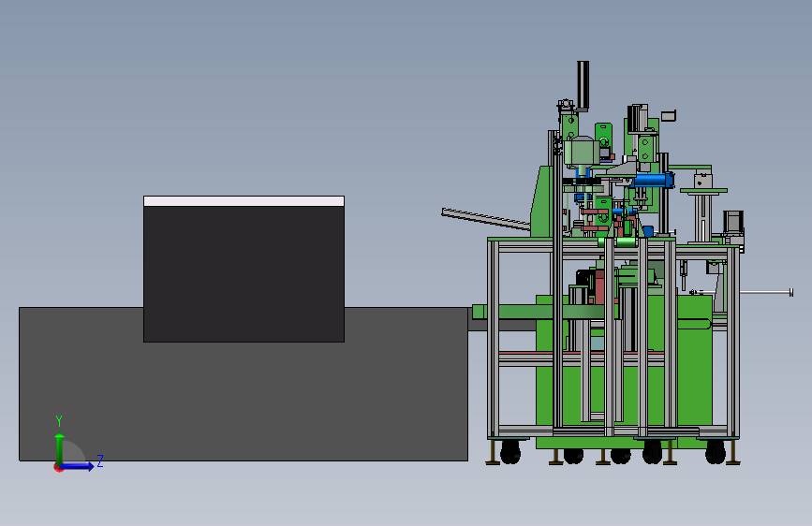Select the black box with the white top
This screenshot has height=526, width=812.
point(244,270)
